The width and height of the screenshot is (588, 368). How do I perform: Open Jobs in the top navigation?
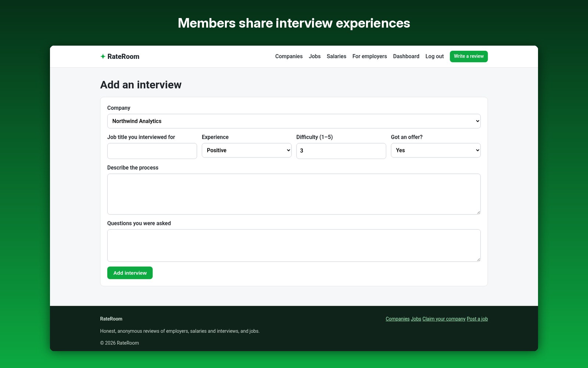(x=315, y=56)
